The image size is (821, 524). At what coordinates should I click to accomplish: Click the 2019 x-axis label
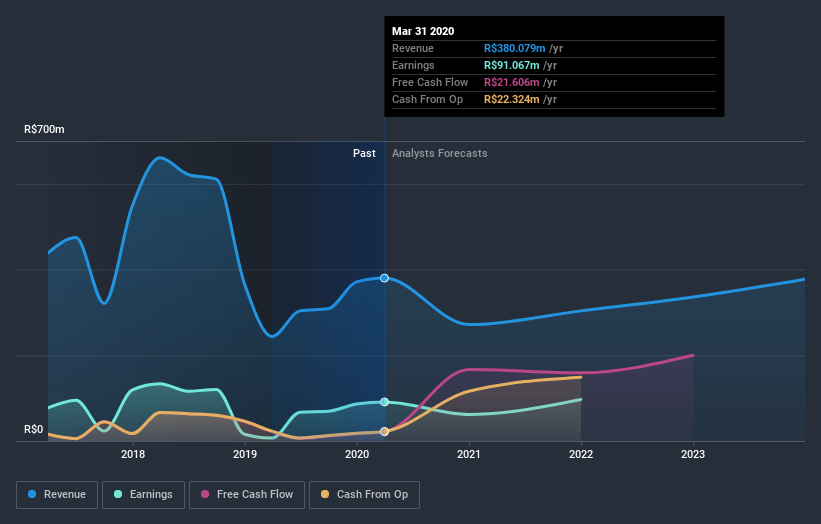point(245,454)
